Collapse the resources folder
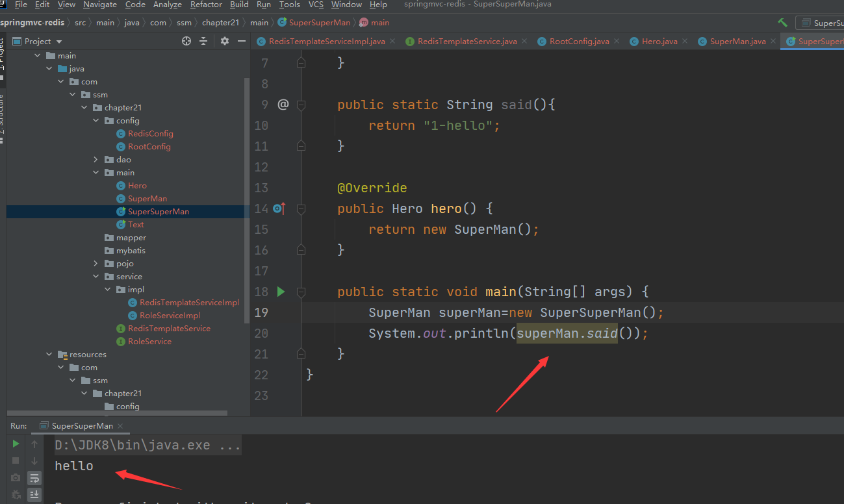Image resolution: width=844 pixels, height=504 pixels. click(x=49, y=355)
